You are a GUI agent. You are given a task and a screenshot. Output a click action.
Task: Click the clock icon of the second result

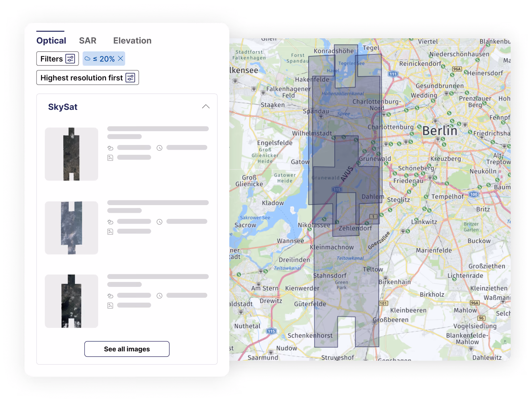tap(159, 222)
